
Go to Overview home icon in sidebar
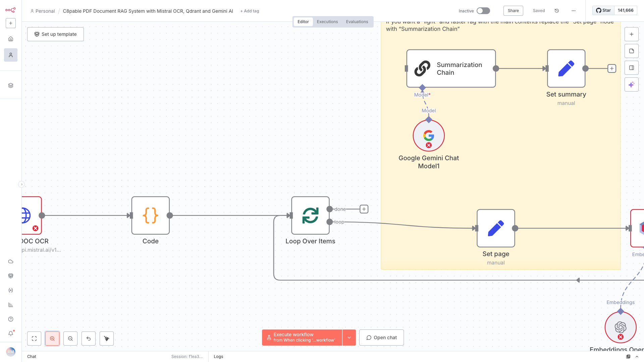click(11, 39)
